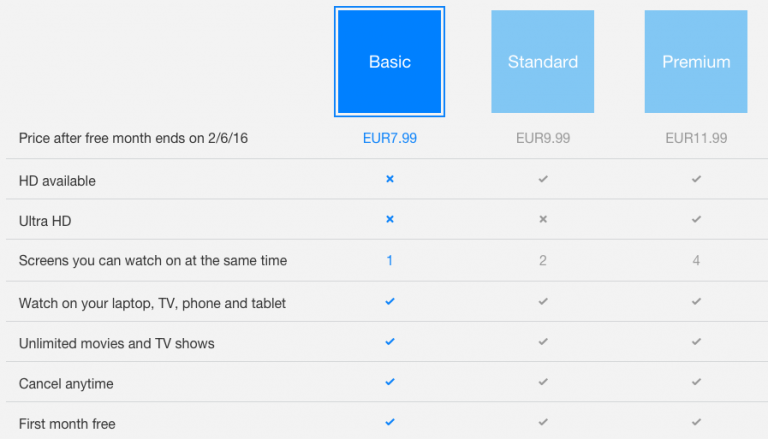Click the Basic HD available cross icon
Image resolution: width=768 pixels, height=439 pixels.
coord(390,179)
